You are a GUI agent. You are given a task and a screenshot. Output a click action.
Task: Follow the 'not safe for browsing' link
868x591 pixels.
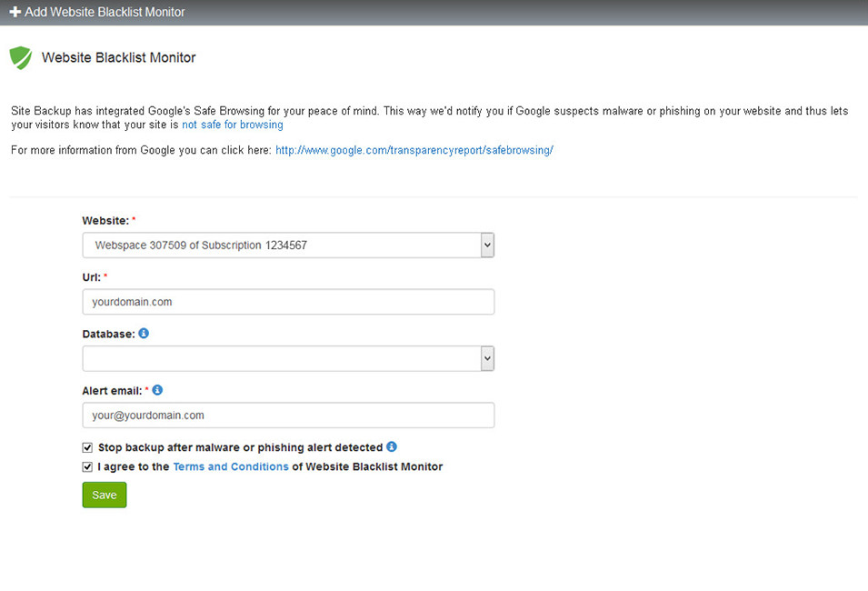pos(233,125)
